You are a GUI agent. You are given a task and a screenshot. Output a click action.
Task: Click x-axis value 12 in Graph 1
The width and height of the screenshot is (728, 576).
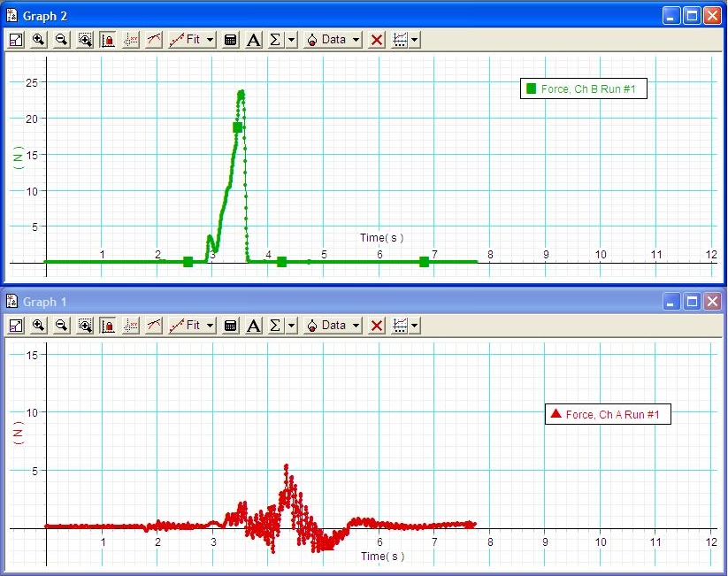tap(711, 542)
